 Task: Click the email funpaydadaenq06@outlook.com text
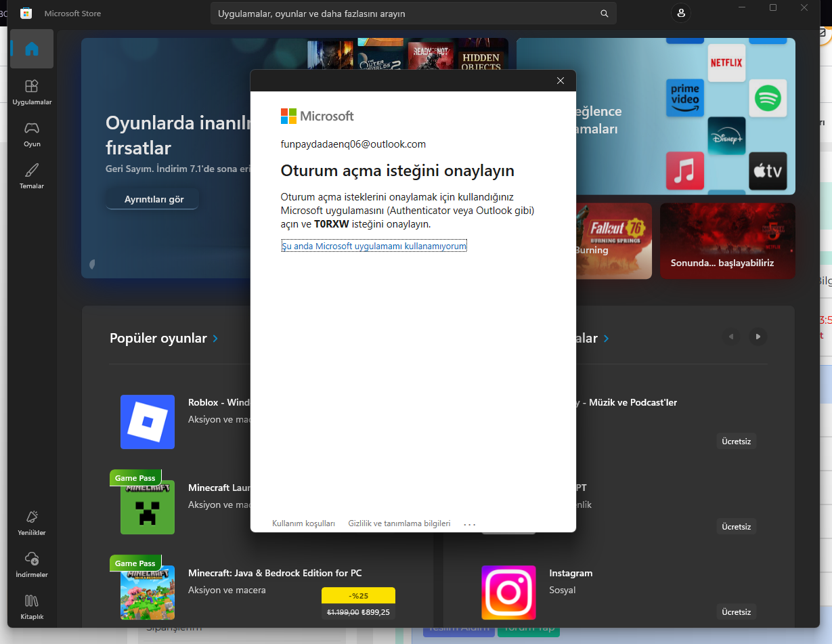tap(353, 144)
